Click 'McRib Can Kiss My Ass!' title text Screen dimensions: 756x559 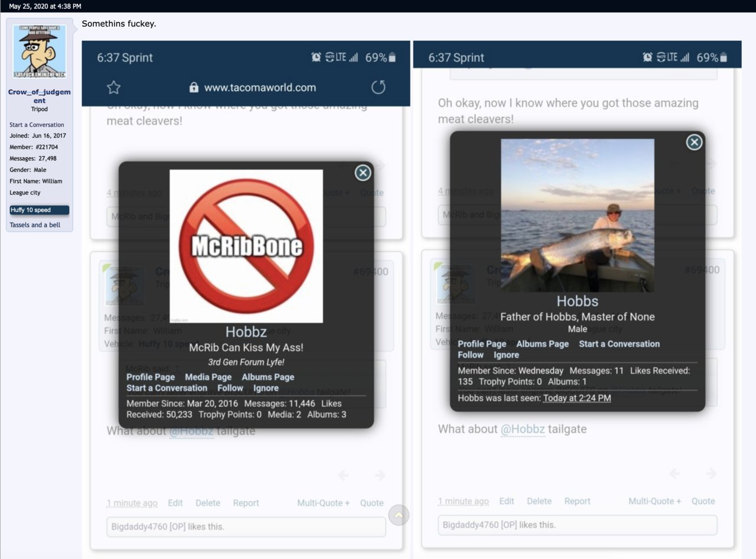[x=246, y=348]
